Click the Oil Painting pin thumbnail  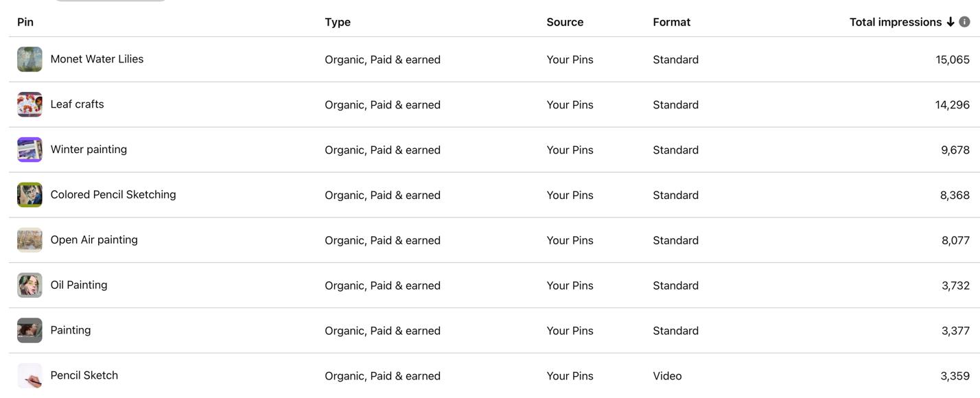tap(30, 285)
